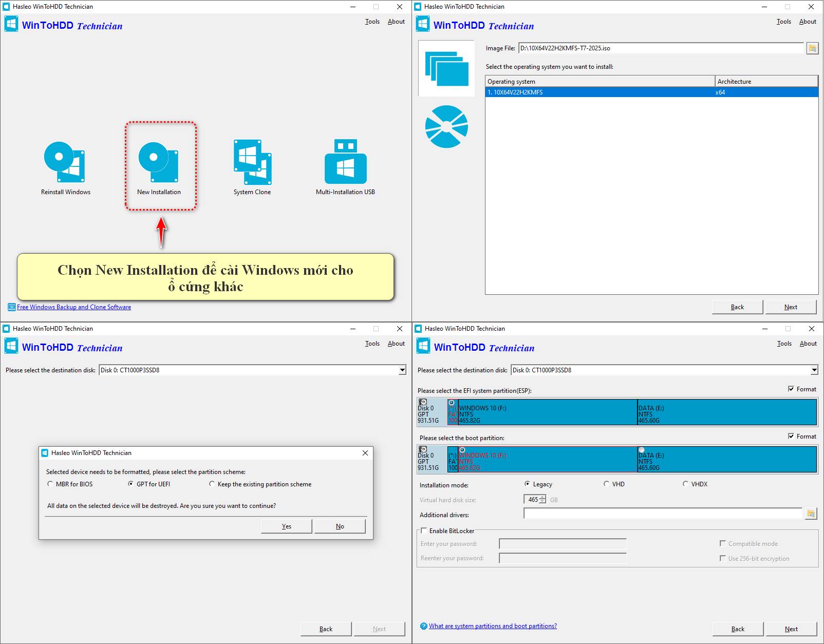This screenshot has width=824, height=644.
Task: Select the System Clone icon
Action: [x=252, y=162]
